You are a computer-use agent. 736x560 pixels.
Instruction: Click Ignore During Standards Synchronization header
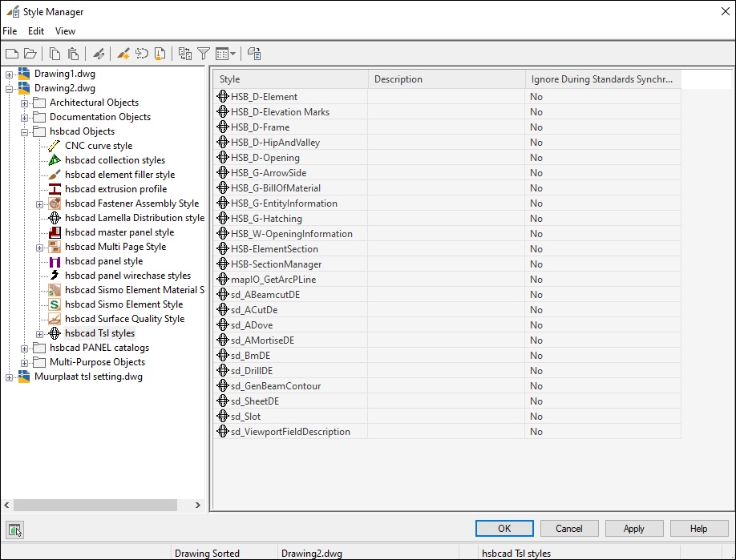603,79
